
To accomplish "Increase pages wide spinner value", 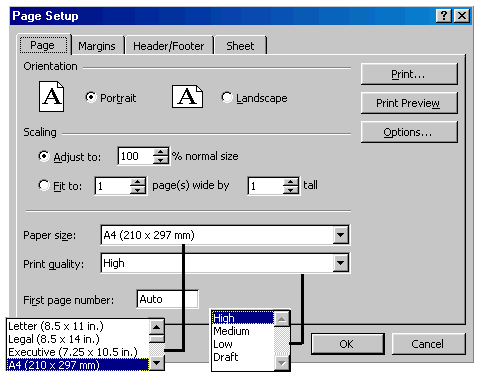I will pos(138,182).
